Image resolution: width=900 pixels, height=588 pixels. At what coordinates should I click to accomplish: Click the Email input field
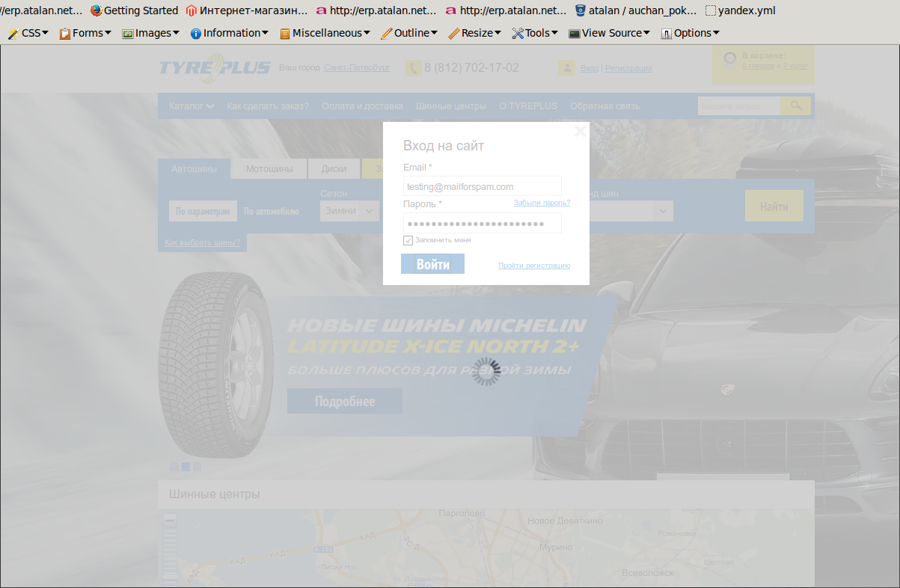coord(483,186)
